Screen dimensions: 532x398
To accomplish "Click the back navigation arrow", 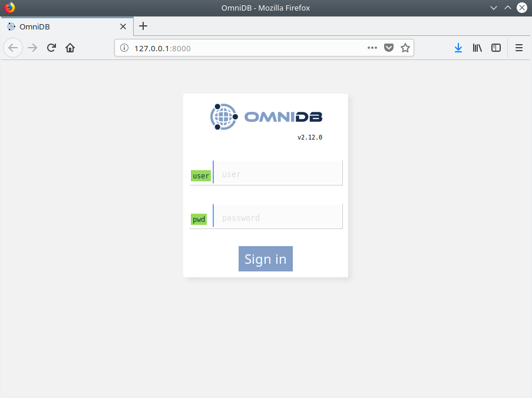I will [13, 48].
